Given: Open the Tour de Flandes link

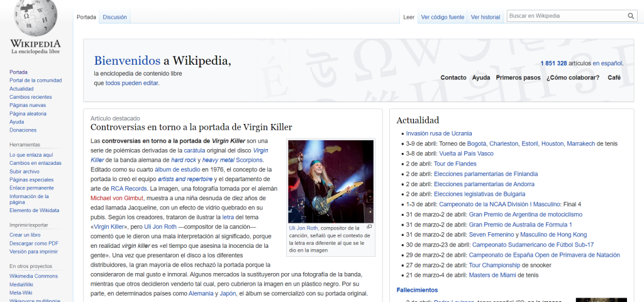Looking at the screenshot, I should [455, 164].
